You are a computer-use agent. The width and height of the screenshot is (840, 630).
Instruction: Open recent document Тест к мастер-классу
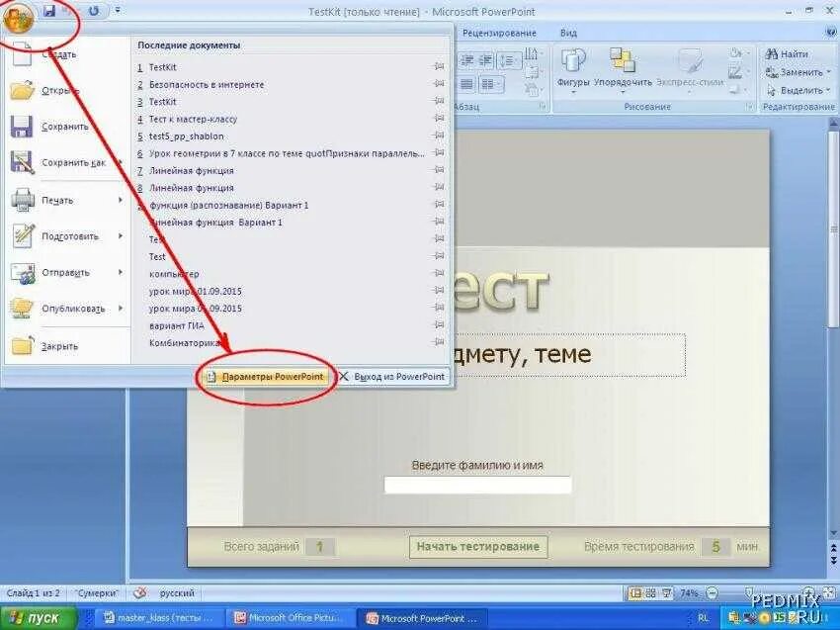(x=291, y=119)
